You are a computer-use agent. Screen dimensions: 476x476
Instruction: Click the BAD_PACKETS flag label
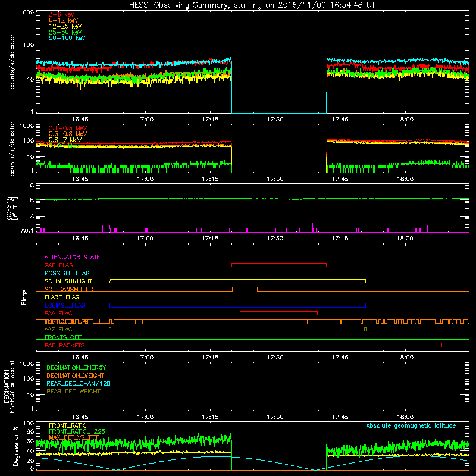(x=65, y=345)
